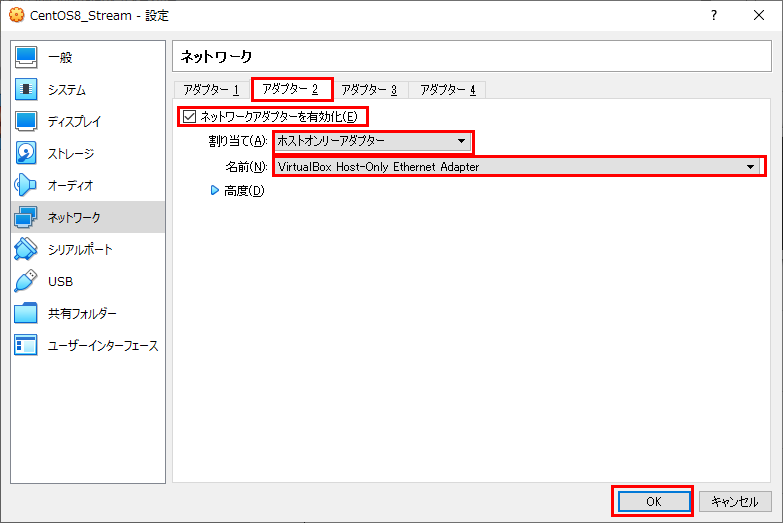
Task: Open the 共有フォルダー folder icon
Action: [25, 313]
